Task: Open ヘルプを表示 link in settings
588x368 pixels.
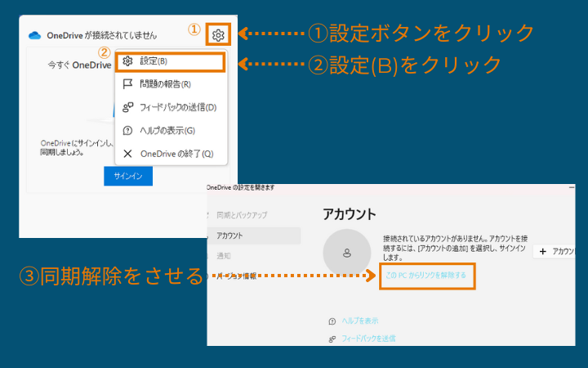Action: coord(360,321)
